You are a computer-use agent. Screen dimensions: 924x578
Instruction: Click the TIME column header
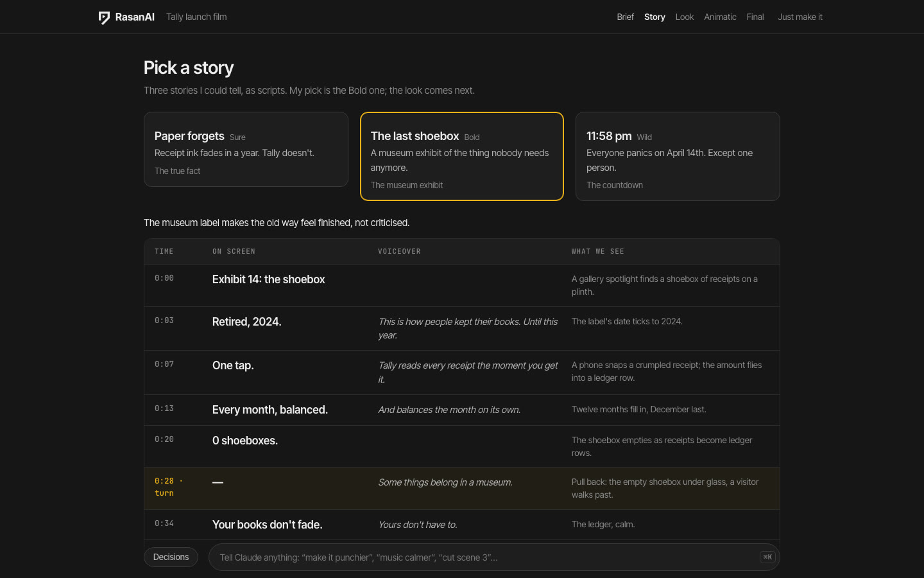164,252
